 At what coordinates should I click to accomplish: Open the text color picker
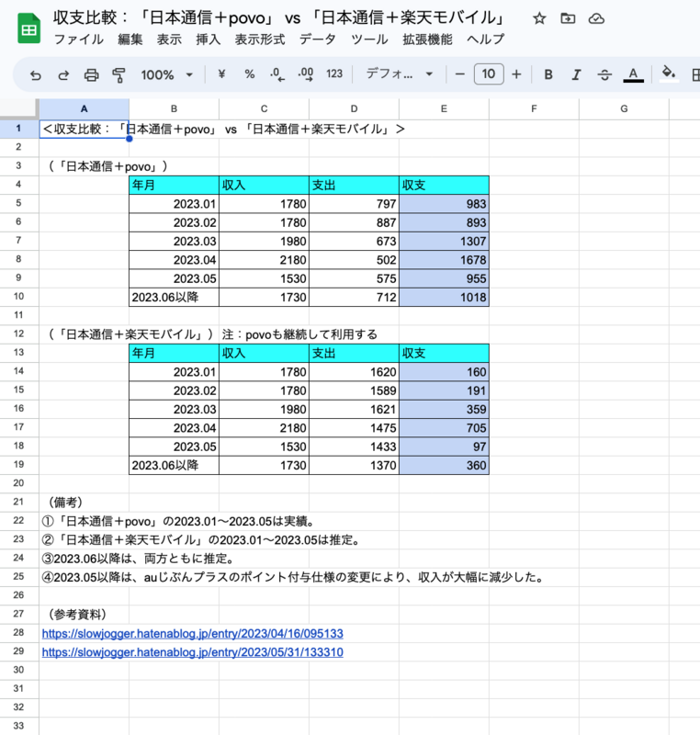(633, 74)
